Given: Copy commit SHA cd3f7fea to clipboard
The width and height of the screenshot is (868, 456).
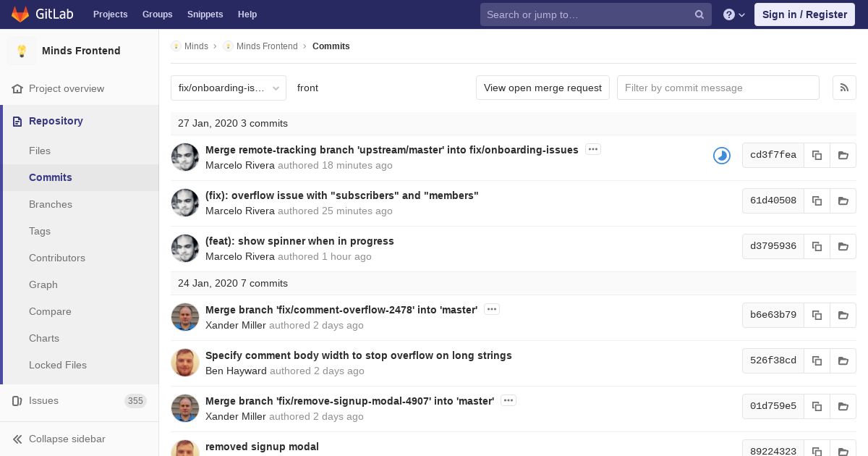Looking at the screenshot, I should 817,155.
